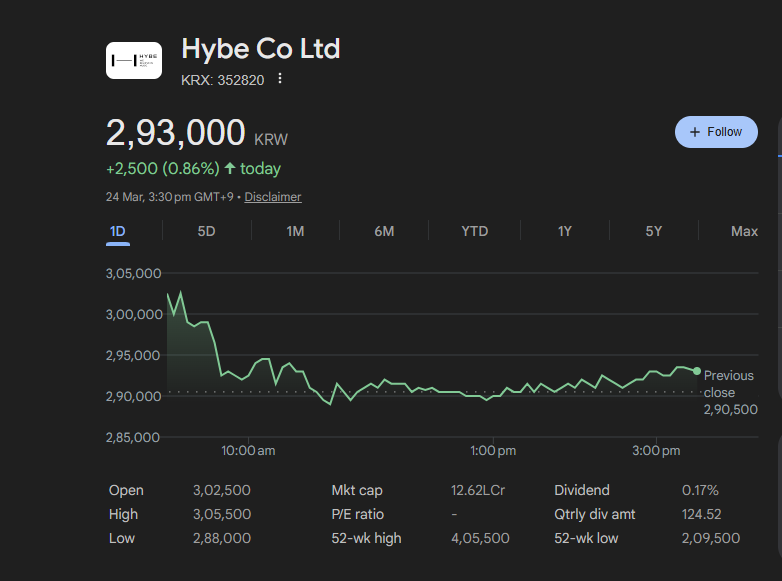Click the 10:00 am axis label

click(x=248, y=451)
